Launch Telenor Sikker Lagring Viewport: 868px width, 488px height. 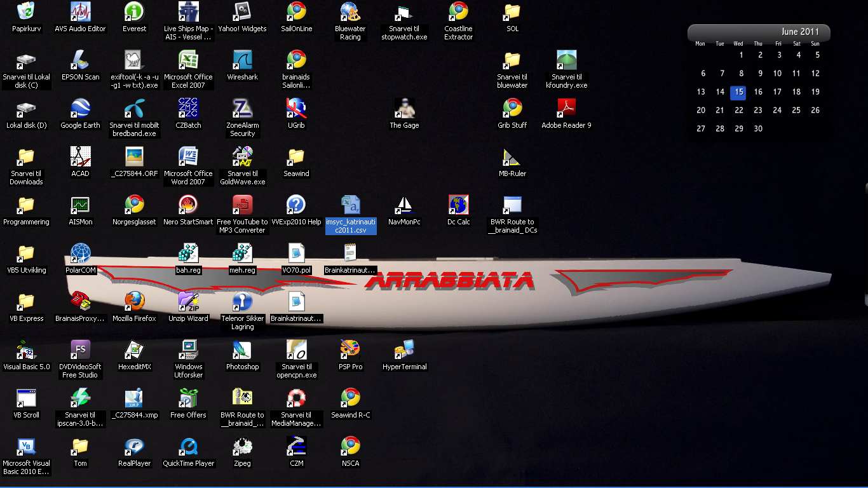242,301
